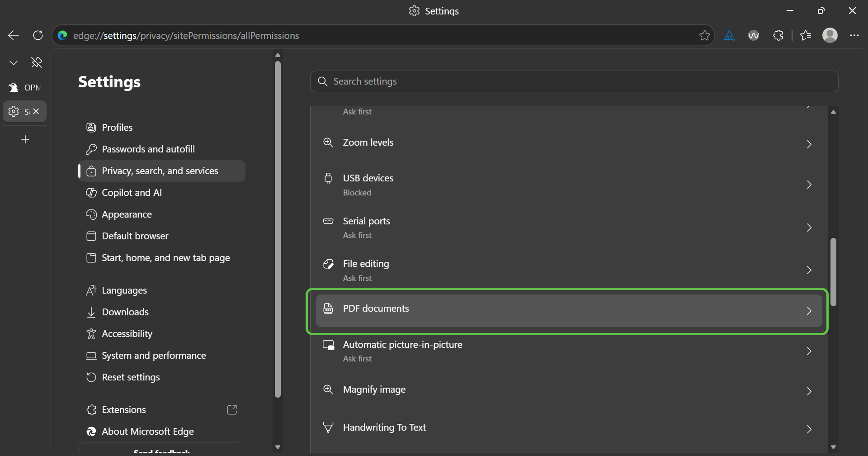Open System and performance settings
868x456 pixels.
[162, 356]
